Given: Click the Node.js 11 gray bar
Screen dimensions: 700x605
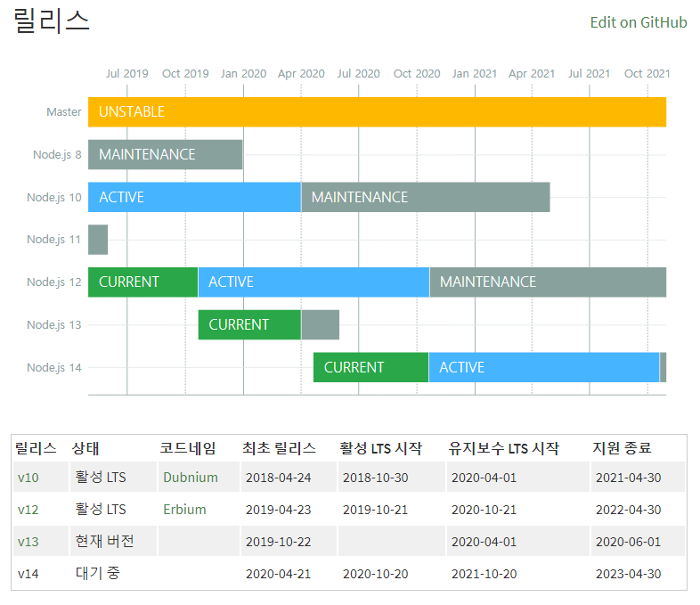Looking at the screenshot, I should (98, 240).
